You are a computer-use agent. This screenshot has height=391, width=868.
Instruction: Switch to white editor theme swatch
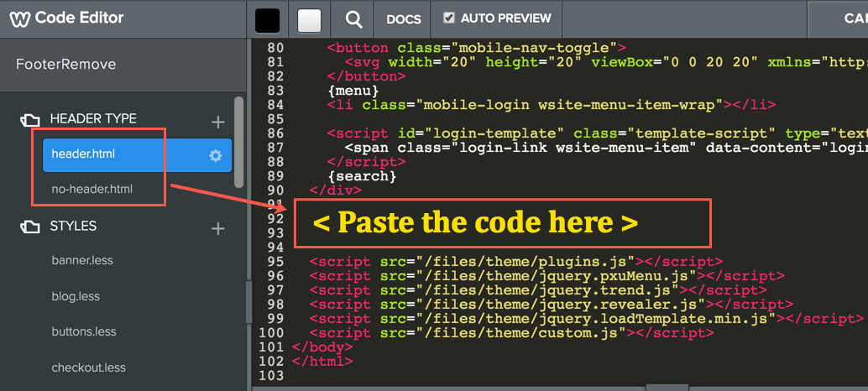310,20
